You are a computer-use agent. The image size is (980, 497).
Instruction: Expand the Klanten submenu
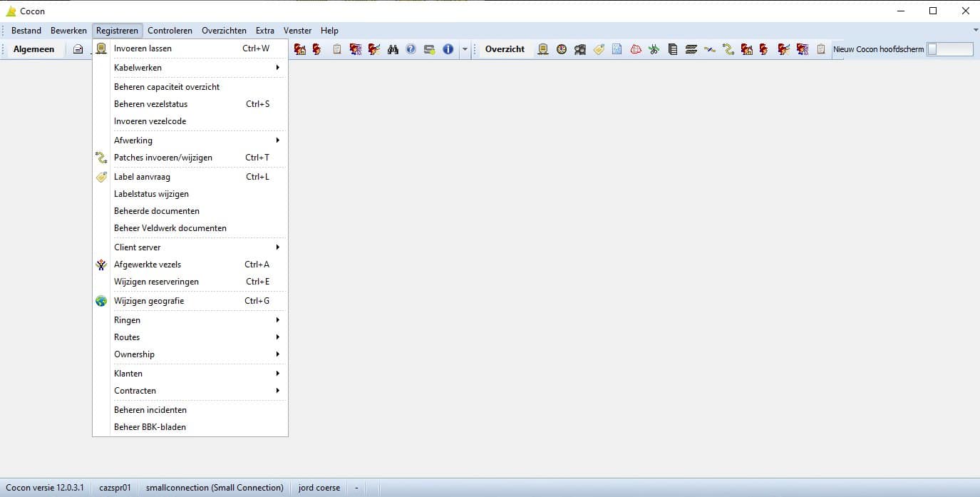[190, 374]
